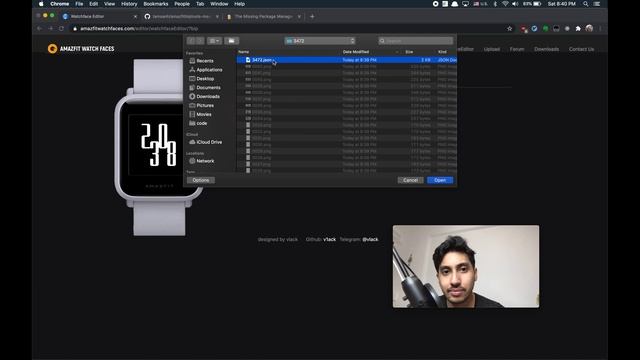This screenshot has height=360, width=640.
Task: Open the view mode dropdown in dialog
Action: click(x=214, y=41)
